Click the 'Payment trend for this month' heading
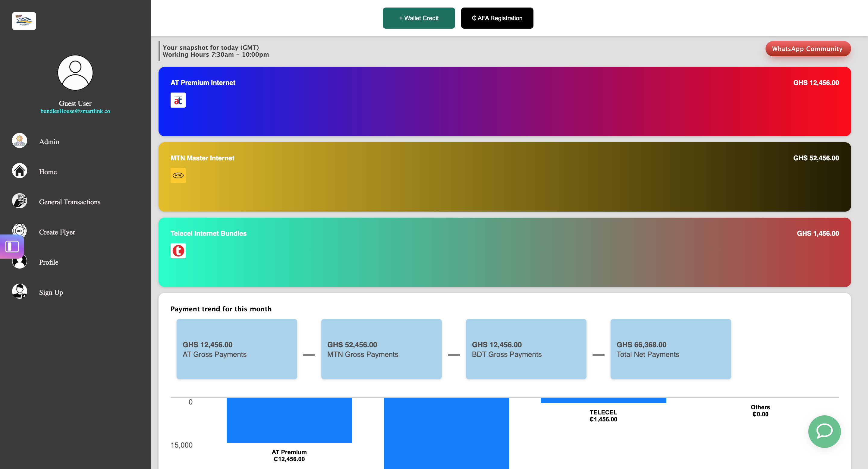This screenshot has height=469, width=868. point(221,309)
